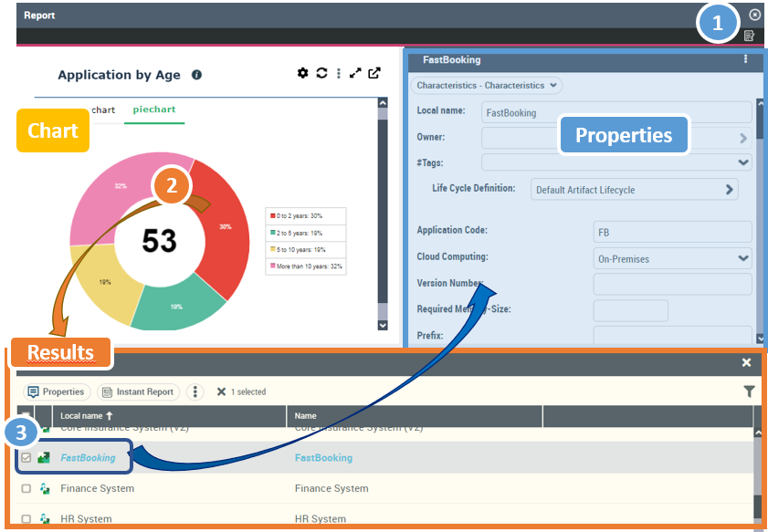The height and width of the screenshot is (532, 768).
Task: Open the three-dot menu in FastBooking properties header
Action: (x=745, y=59)
